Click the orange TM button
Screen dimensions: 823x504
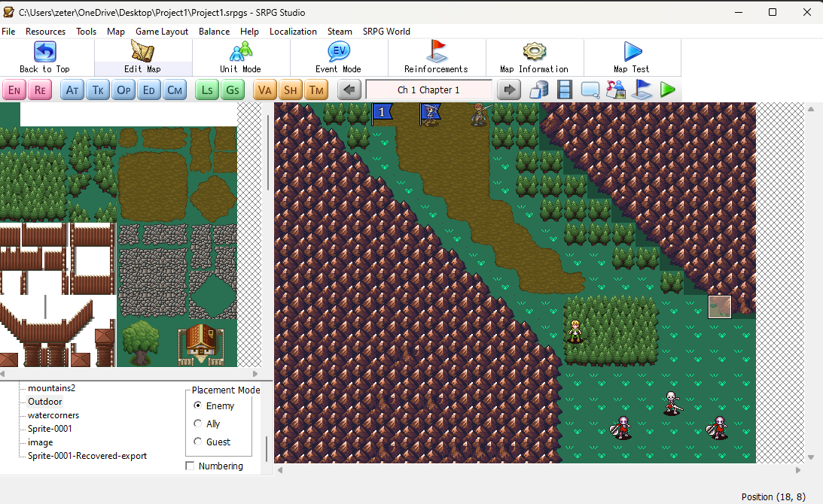pos(316,90)
